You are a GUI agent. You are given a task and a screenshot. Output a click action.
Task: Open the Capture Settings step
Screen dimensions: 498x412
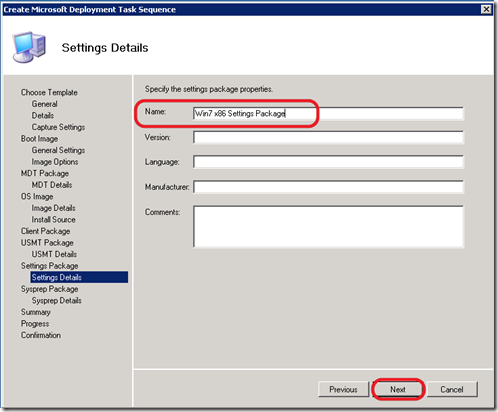58,127
